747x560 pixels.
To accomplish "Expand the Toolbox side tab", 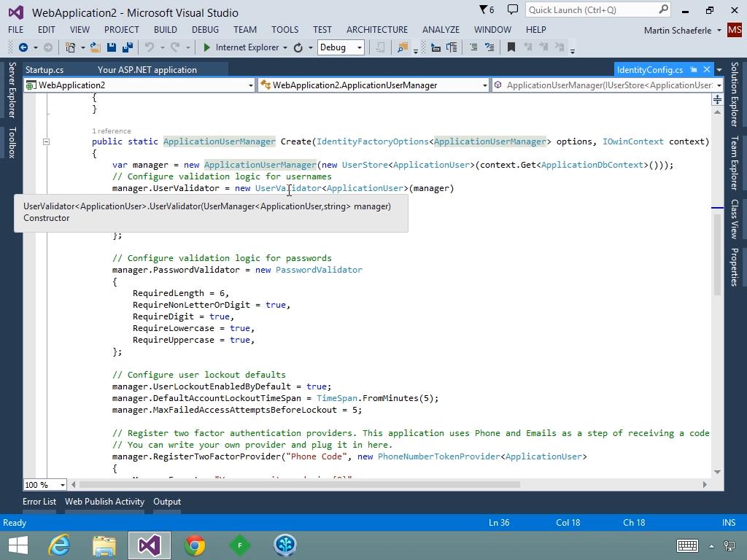I will (12, 142).
